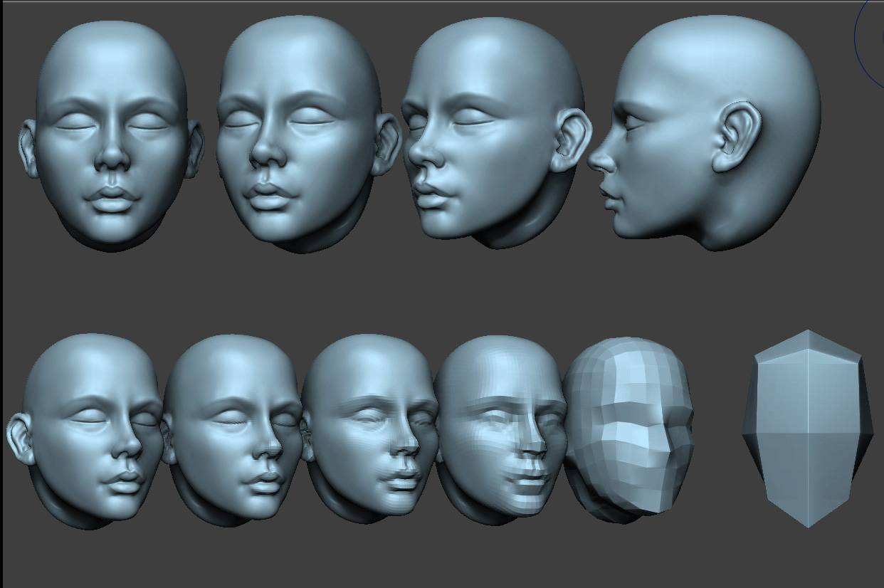The height and width of the screenshot is (588, 884).
Task: Select the side profile head model
Action: (x=705, y=133)
